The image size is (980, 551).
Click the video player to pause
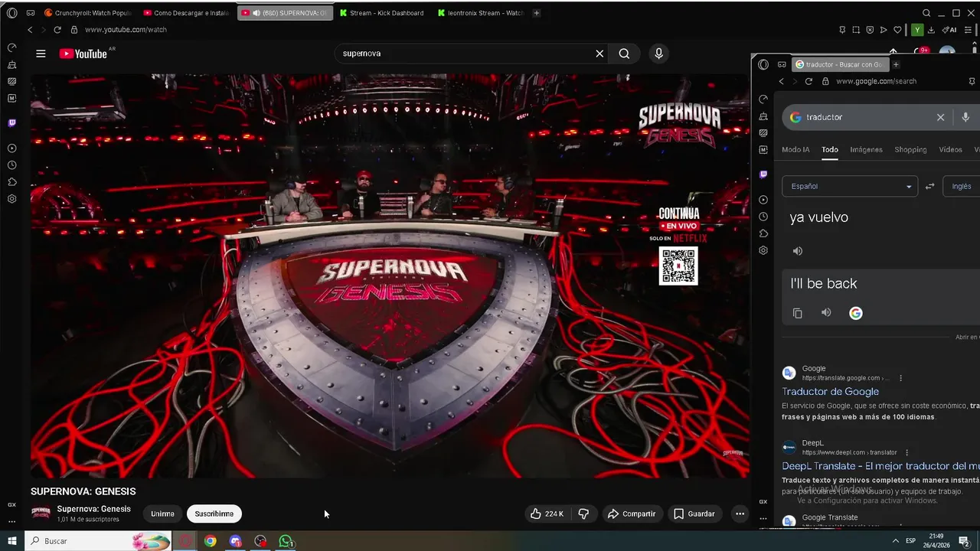(x=390, y=275)
